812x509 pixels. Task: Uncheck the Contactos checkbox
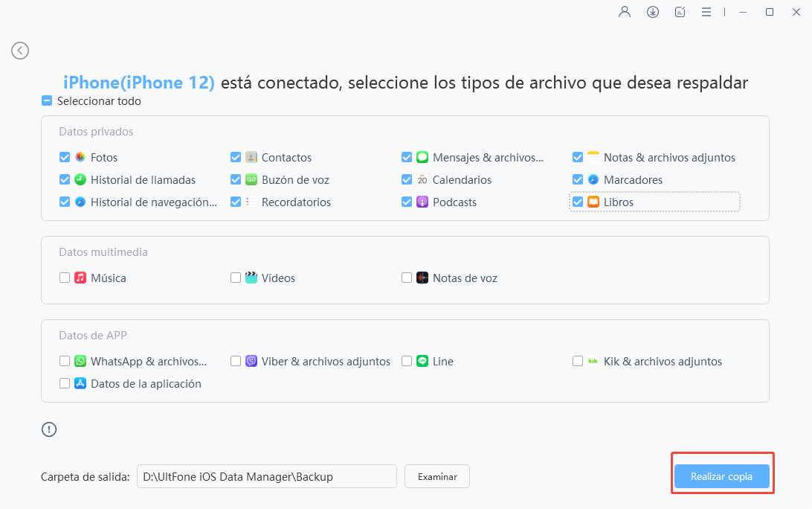(236, 157)
